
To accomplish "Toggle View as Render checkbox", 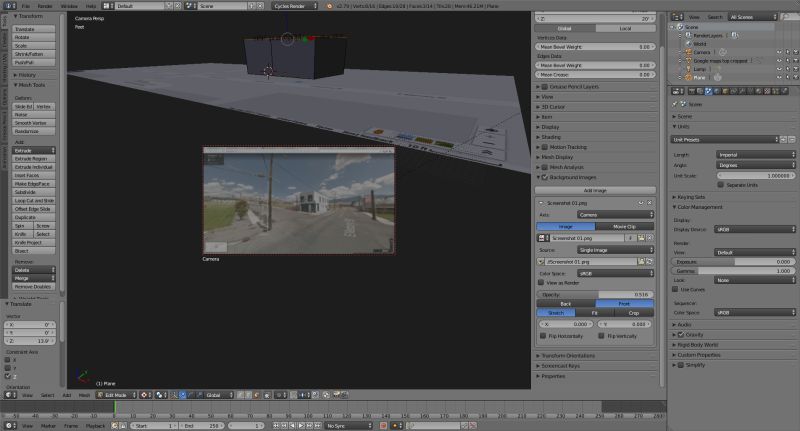I will pyautogui.click(x=541, y=283).
